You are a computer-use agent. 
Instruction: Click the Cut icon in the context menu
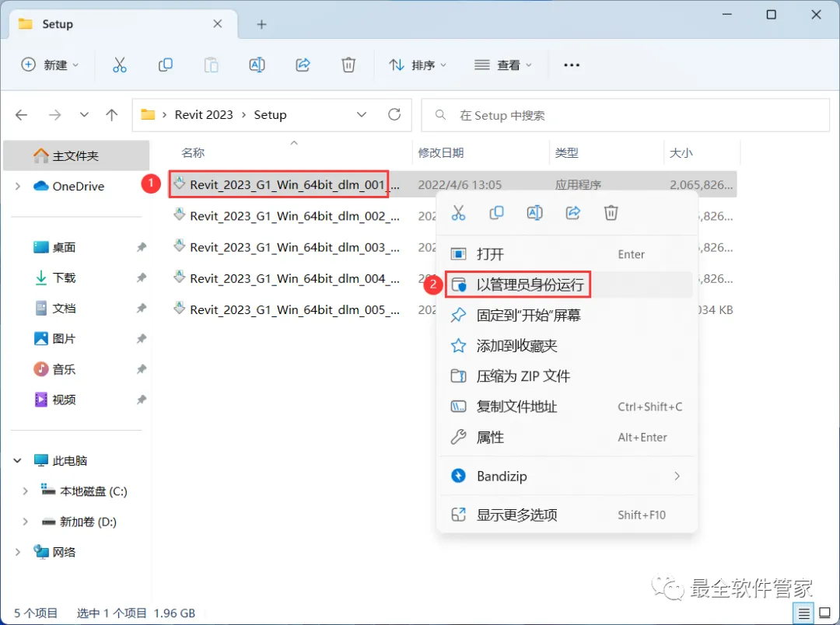(x=459, y=213)
